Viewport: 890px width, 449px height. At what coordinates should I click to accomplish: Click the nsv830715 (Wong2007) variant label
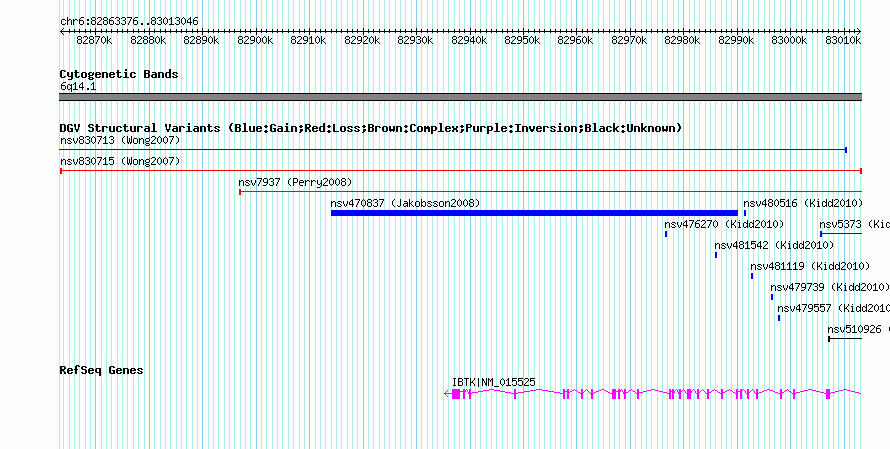tap(120, 161)
